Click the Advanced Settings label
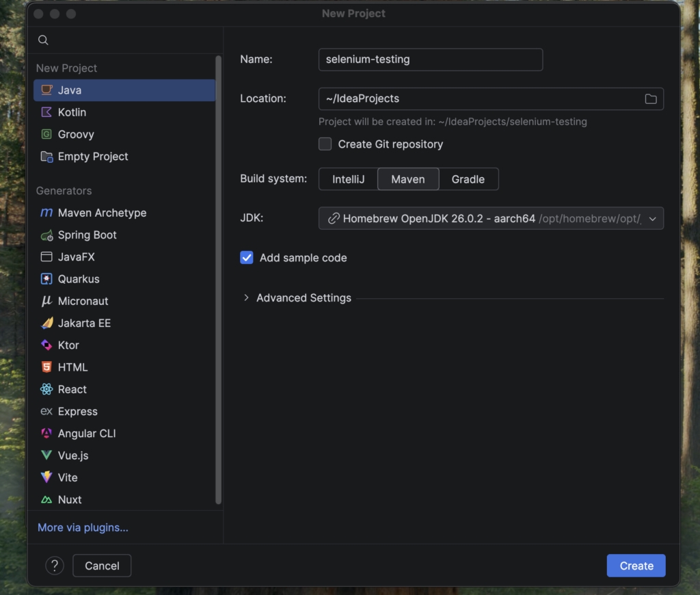700x595 pixels. [304, 298]
